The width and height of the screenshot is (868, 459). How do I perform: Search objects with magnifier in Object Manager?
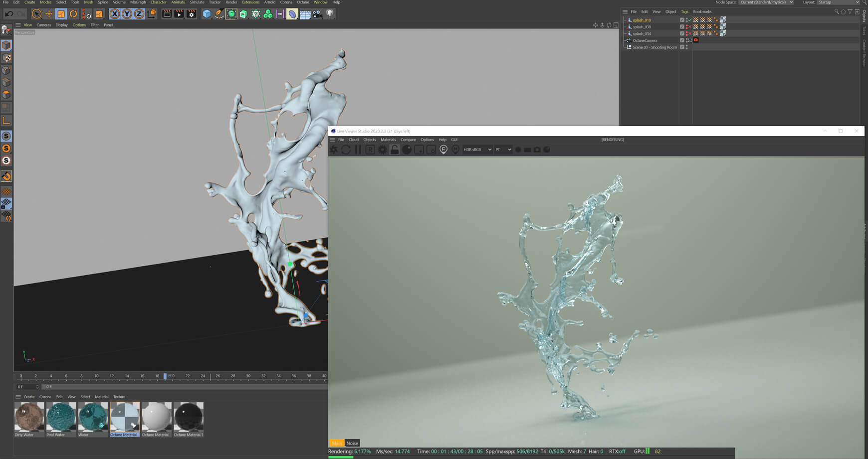tap(837, 11)
